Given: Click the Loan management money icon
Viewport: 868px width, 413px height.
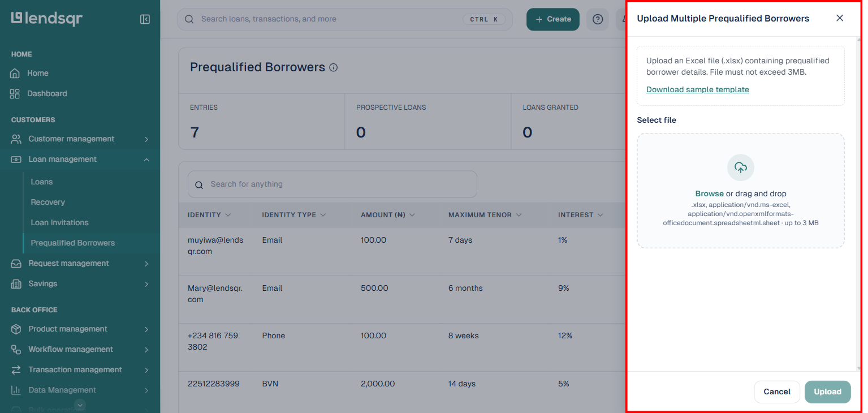Looking at the screenshot, I should point(16,159).
